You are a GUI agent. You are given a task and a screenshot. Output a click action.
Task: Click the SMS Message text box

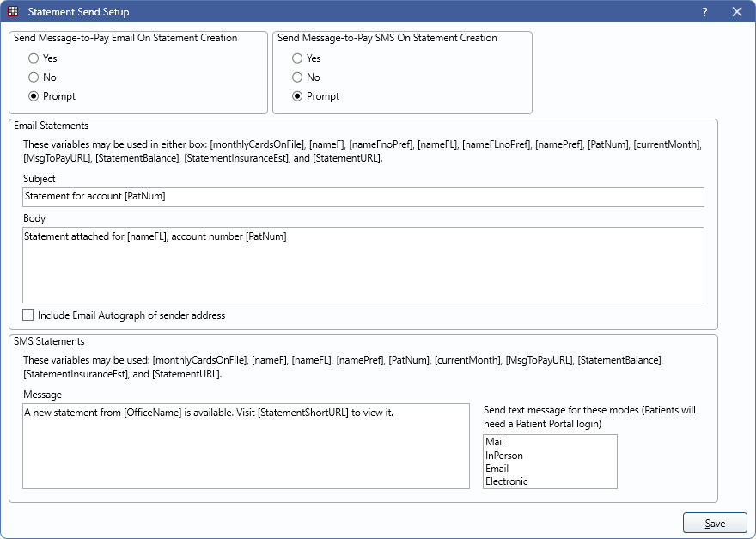pyautogui.click(x=246, y=446)
